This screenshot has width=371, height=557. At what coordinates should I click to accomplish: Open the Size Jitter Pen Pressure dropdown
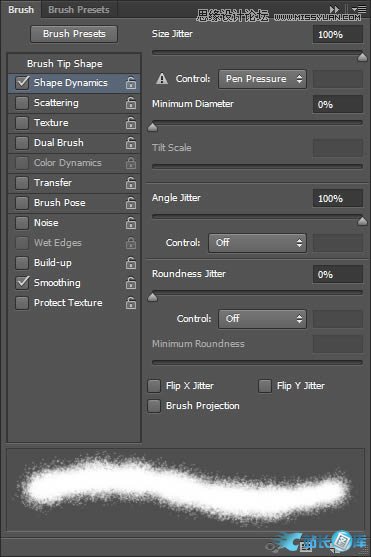262,79
